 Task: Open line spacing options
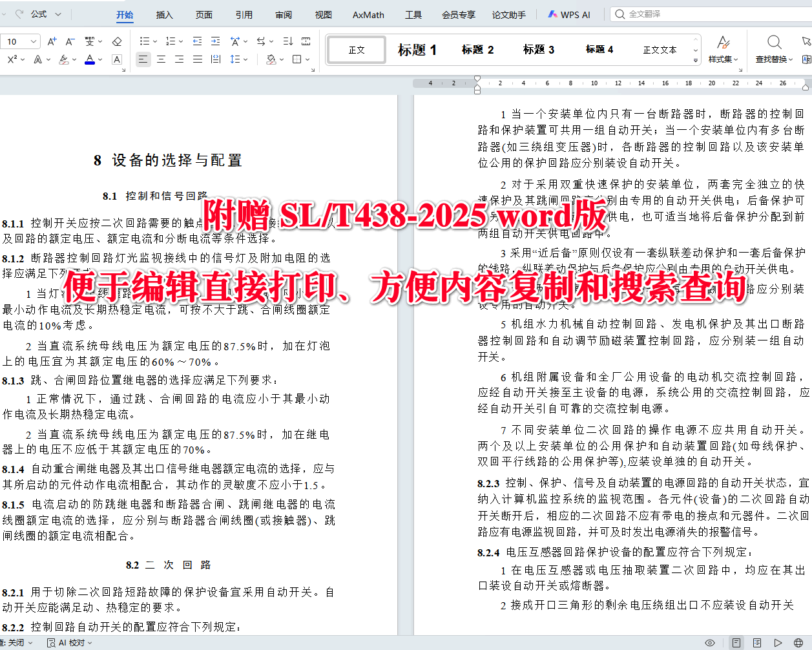[234, 59]
